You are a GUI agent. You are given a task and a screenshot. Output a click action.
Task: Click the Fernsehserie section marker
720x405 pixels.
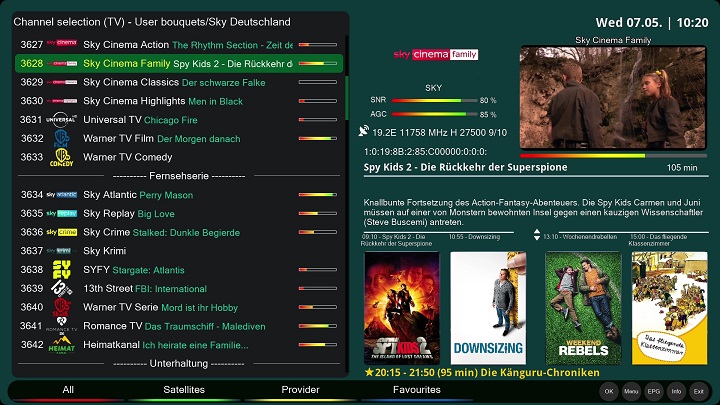pos(179,176)
